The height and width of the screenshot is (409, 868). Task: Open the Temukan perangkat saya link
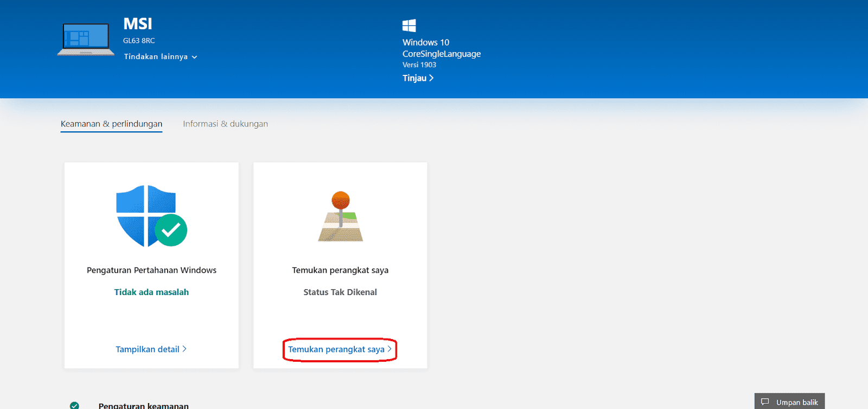coord(340,349)
